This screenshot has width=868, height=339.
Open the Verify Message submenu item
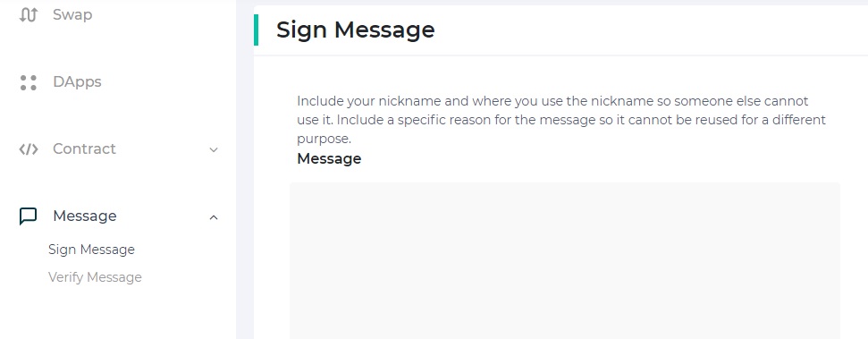pyautogui.click(x=95, y=277)
